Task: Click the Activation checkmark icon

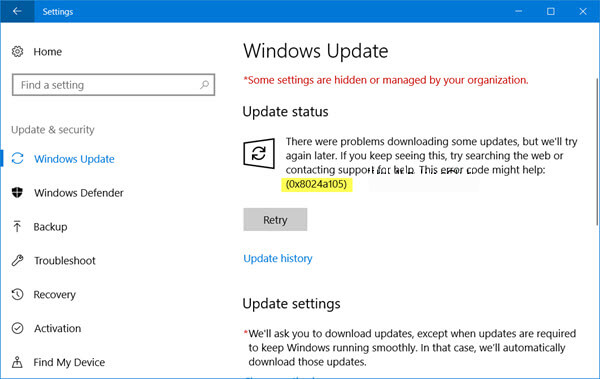Action: (17, 328)
